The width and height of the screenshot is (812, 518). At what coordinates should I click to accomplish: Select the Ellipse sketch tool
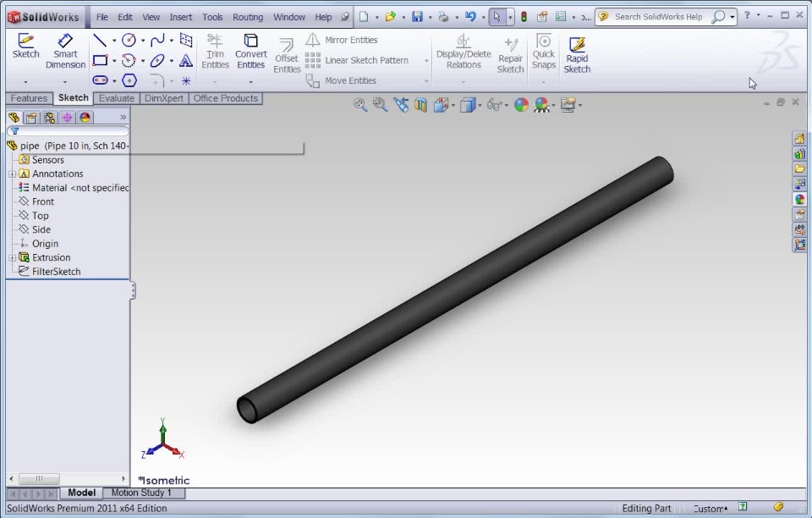coord(157,61)
